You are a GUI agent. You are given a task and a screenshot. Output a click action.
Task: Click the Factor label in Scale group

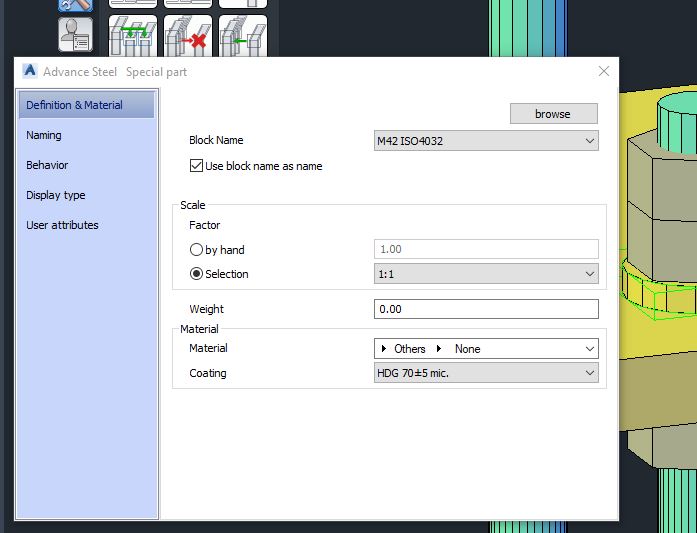coord(204,225)
